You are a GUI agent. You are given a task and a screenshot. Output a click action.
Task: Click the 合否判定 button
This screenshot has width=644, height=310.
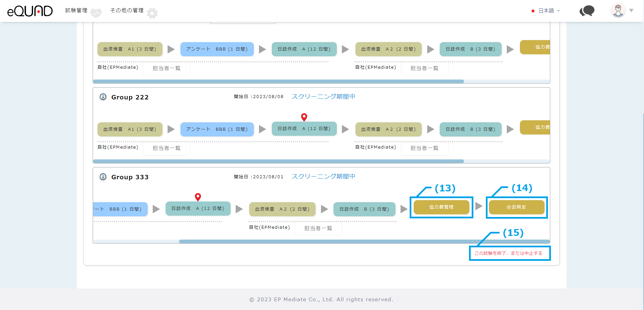(516, 207)
